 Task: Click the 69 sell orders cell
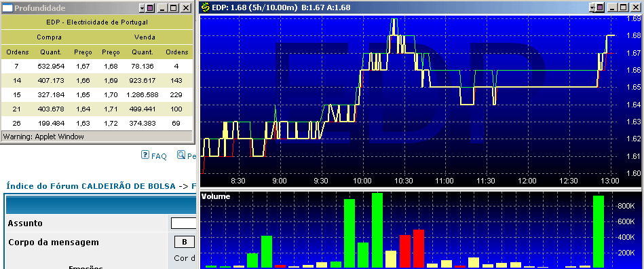pyautogui.click(x=176, y=124)
